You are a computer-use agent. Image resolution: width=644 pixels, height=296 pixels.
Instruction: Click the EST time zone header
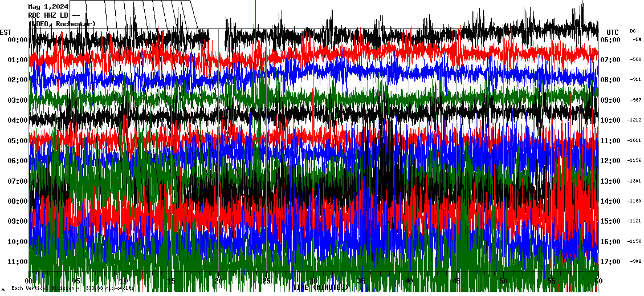pyautogui.click(x=6, y=32)
